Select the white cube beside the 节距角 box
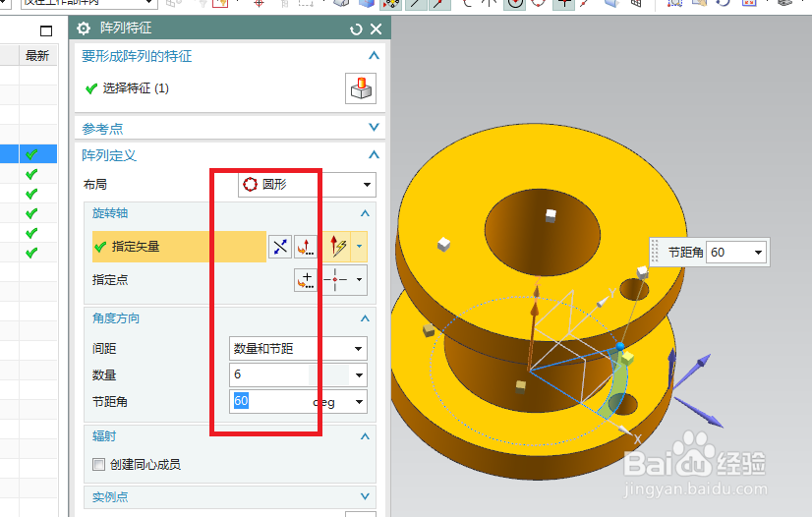The image size is (812, 517). (x=642, y=272)
